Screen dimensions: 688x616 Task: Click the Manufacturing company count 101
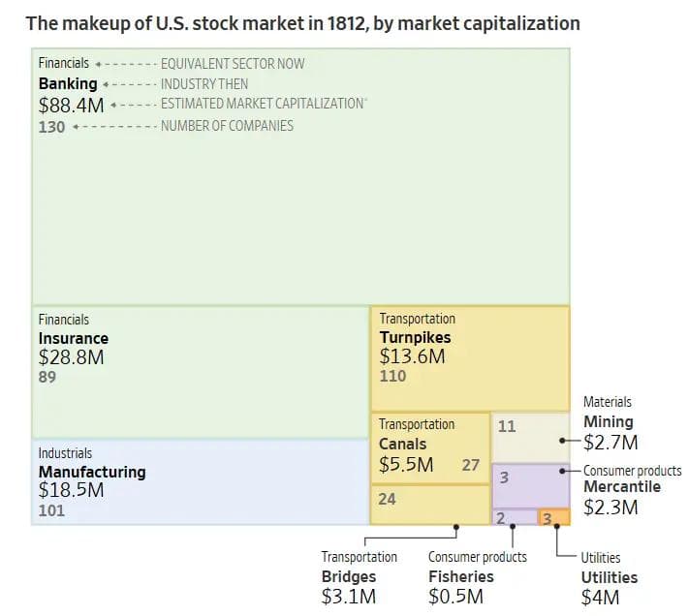click(x=51, y=510)
